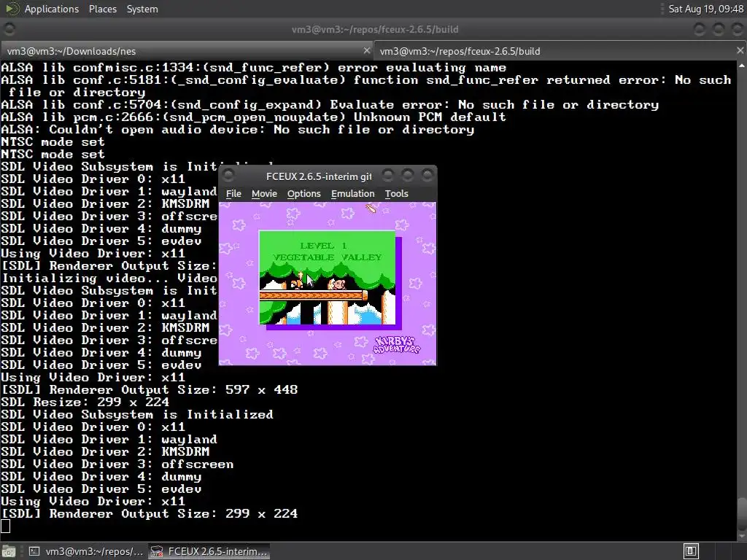Click the terminal scrollbar up arrow
The height and width of the screenshot is (560, 747).
pos(742,66)
